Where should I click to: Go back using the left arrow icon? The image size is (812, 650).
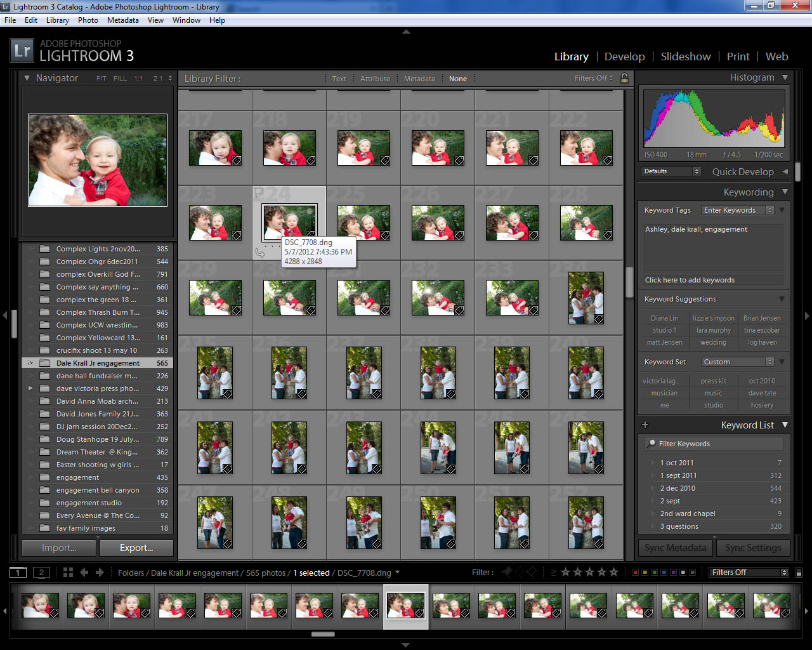click(x=84, y=573)
